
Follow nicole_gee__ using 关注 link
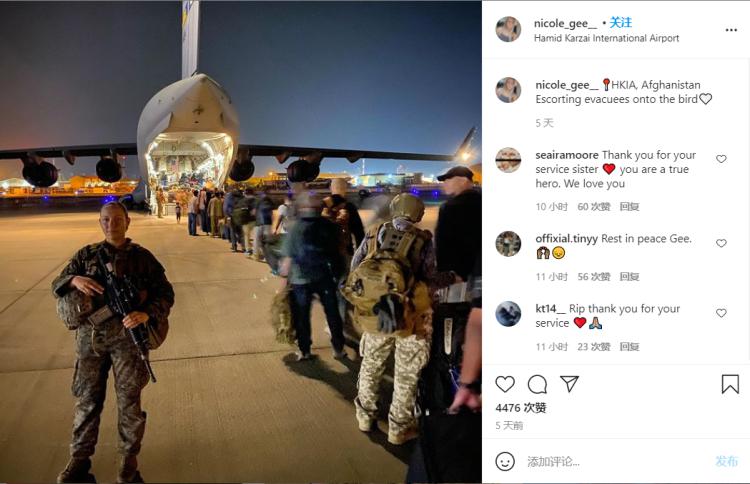(620, 22)
